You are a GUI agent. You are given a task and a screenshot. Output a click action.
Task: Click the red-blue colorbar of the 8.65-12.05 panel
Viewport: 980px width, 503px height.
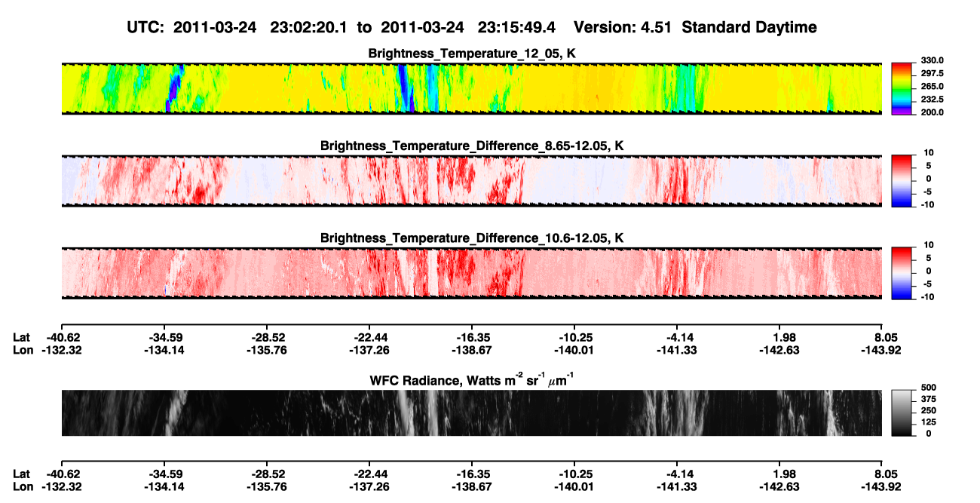point(902,181)
